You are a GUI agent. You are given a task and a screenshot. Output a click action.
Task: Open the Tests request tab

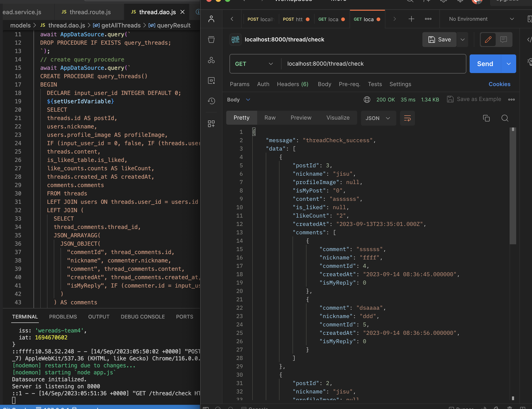[x=374, y=84]
